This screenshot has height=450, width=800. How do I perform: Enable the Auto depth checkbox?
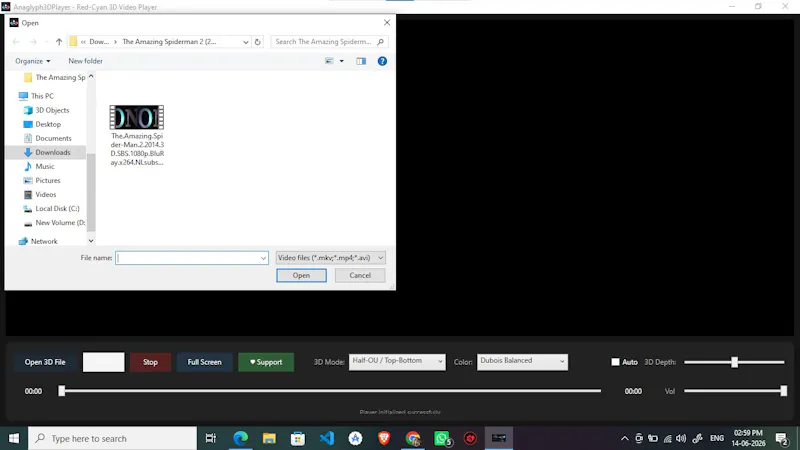click(x=615, y=362)
